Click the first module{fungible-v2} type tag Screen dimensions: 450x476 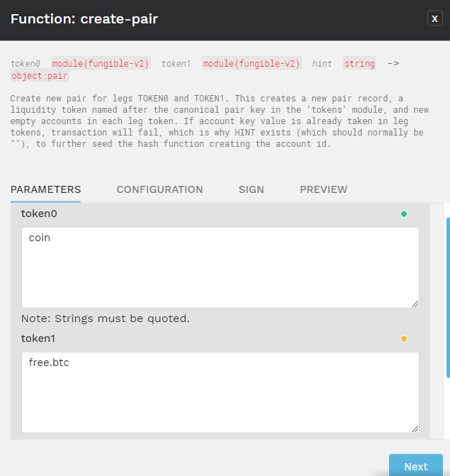(101, 63)
